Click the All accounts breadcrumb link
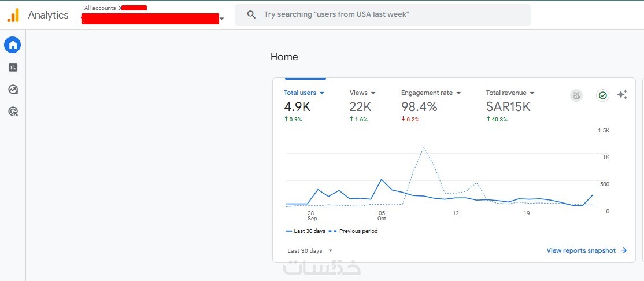This screenshot has height=281, width=644. 100,8
